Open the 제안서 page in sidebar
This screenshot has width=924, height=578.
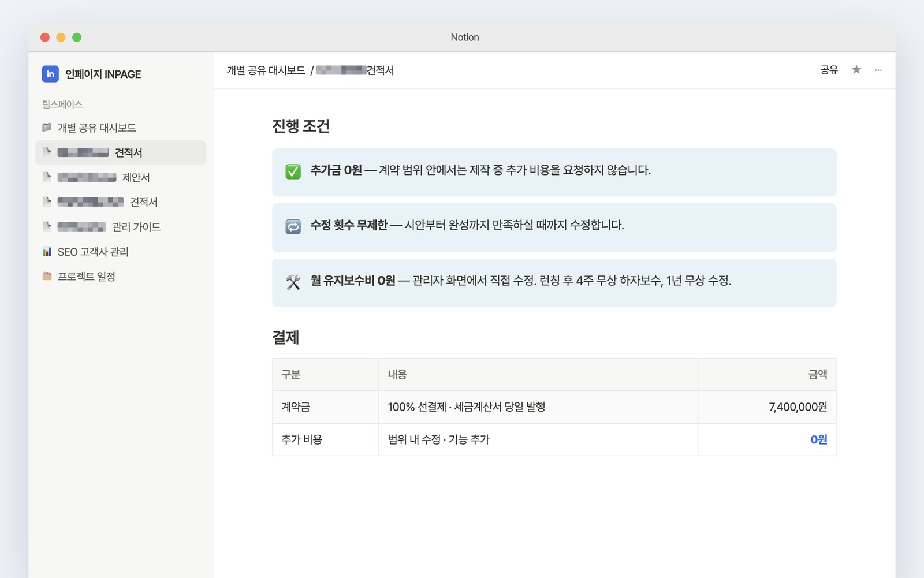point(120,177)
